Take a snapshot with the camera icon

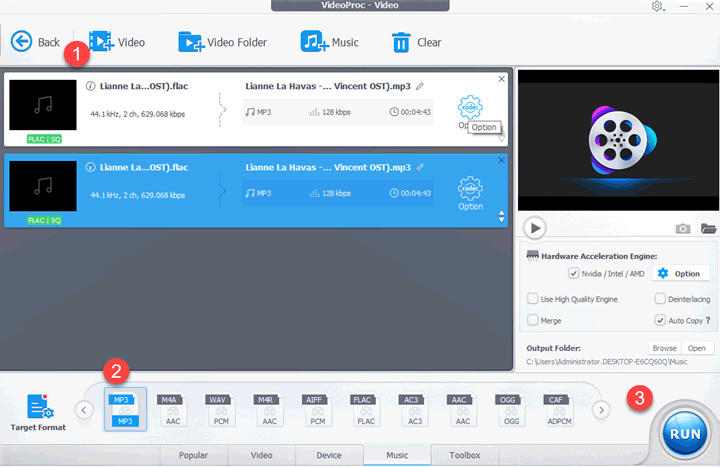683,228
